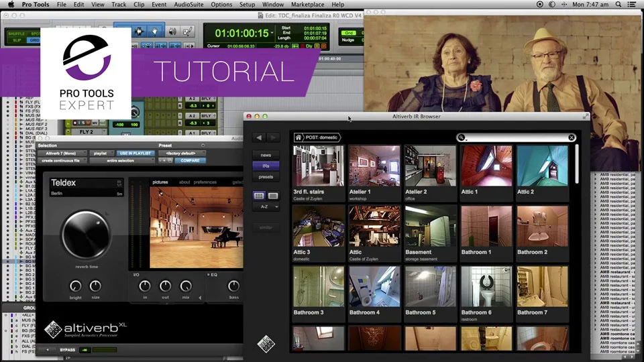Open the Setup menu
Image resolution: width=644 pixels, height=362 pixels.
tap(248, 5)
